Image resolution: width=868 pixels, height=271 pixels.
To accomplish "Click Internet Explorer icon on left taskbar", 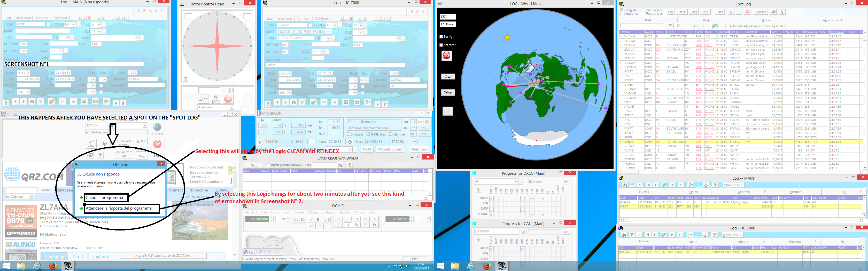I will pos(37,266).
